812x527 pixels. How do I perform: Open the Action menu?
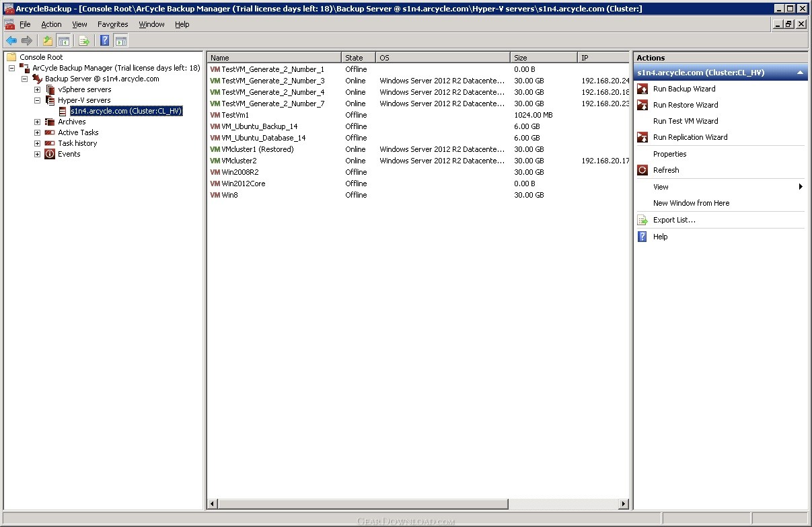coord(51,24)
